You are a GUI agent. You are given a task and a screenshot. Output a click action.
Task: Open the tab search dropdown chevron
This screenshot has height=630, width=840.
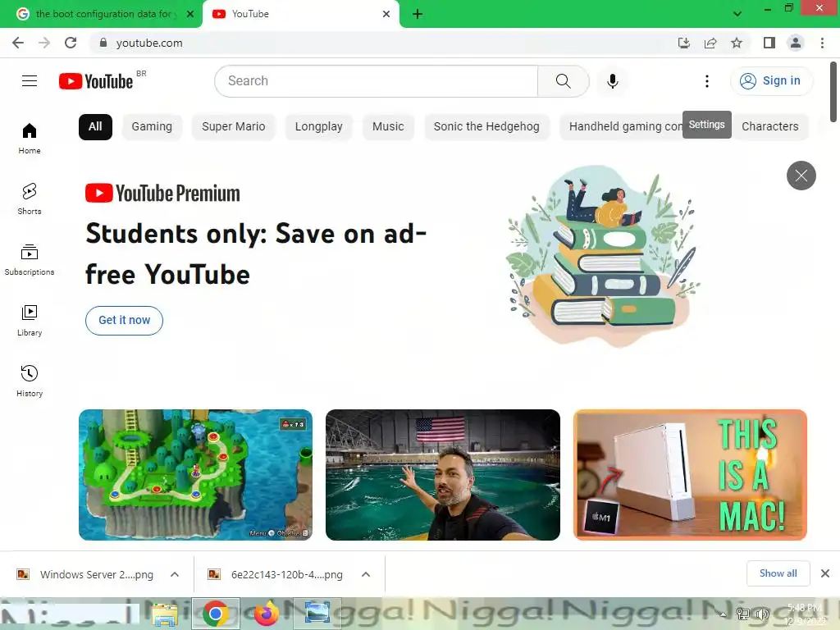pyautogui.click(x=737, y=14)
